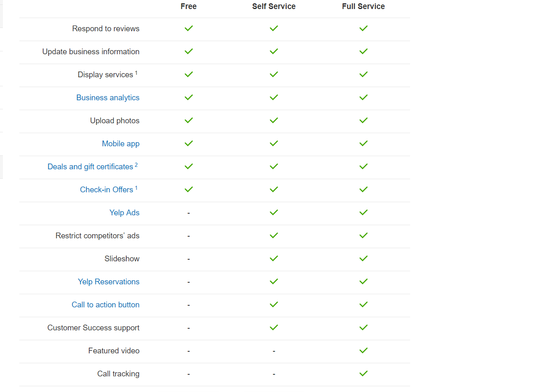Click the footnote 1 beside Display services
This screenshot has height=392, width=547.
coord(136,73)
